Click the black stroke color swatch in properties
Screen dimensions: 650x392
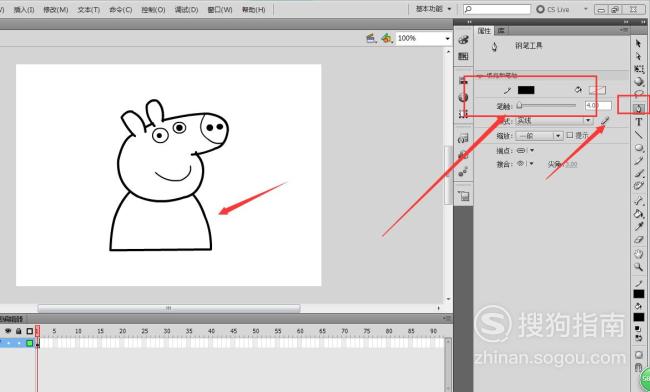[x=526, y=90]
